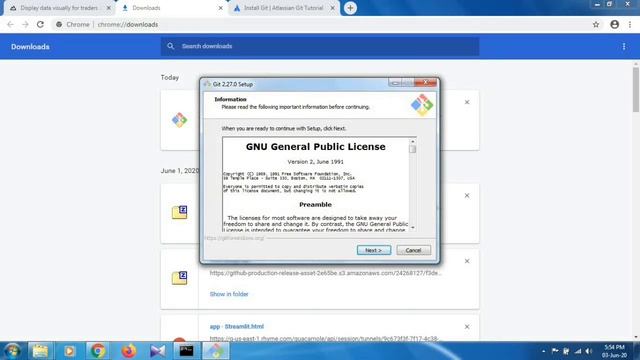Open File Explorer from taskbar

coord(40,351)
